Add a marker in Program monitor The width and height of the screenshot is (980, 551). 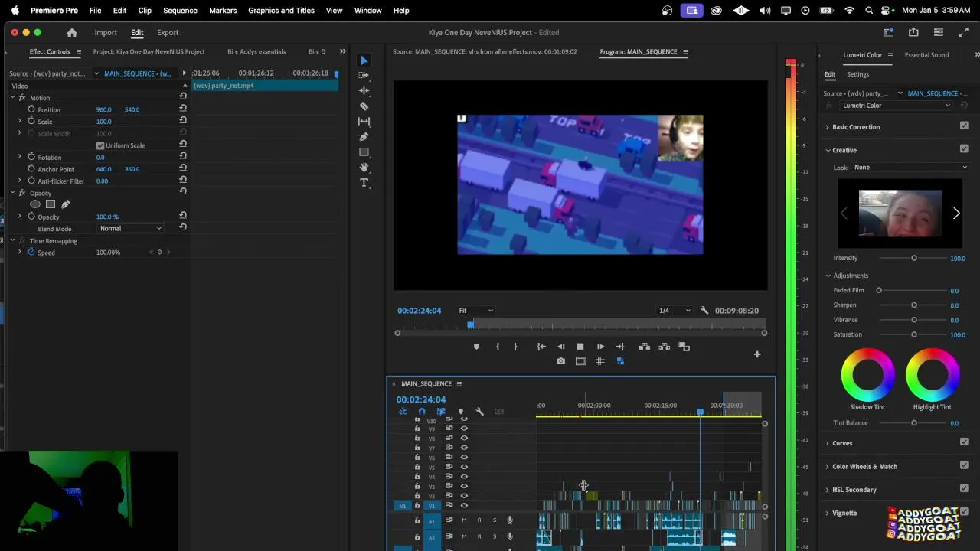click(x=476, y=347)
